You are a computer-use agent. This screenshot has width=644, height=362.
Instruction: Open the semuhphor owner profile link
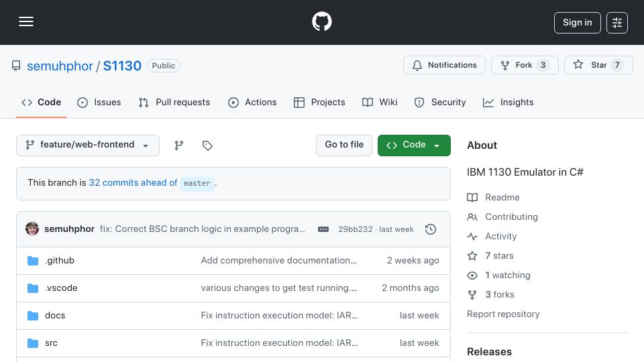point(60,66)
